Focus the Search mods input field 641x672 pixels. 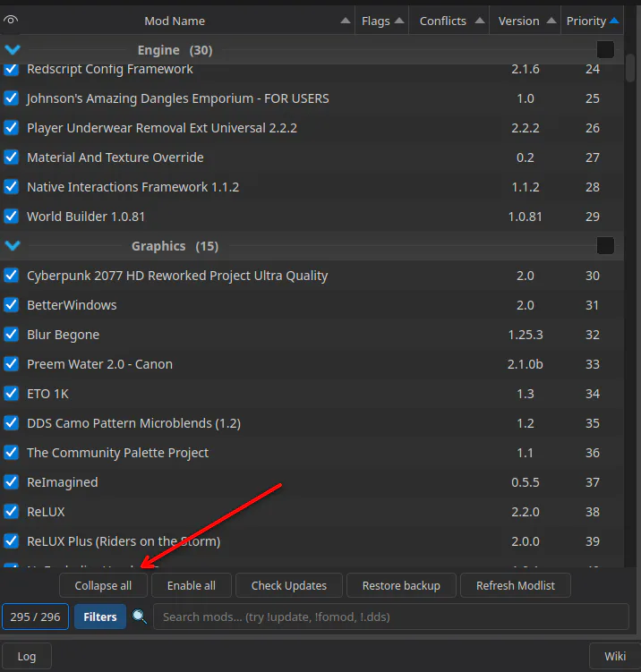tap(391, 617)
